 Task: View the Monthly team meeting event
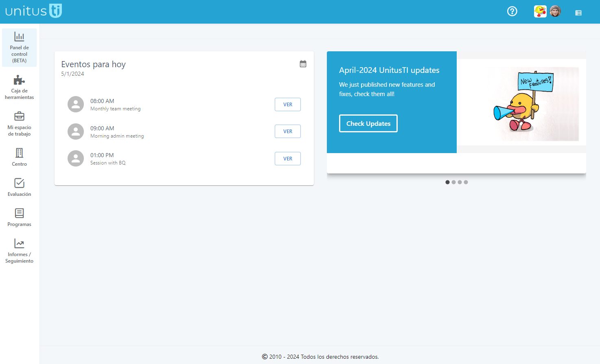tap(288, 104)
